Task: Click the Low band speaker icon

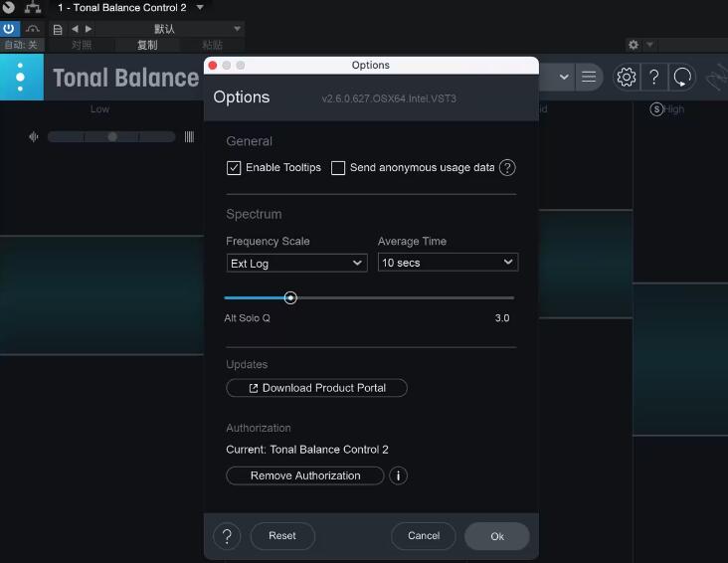Action: tap(34, 137)
